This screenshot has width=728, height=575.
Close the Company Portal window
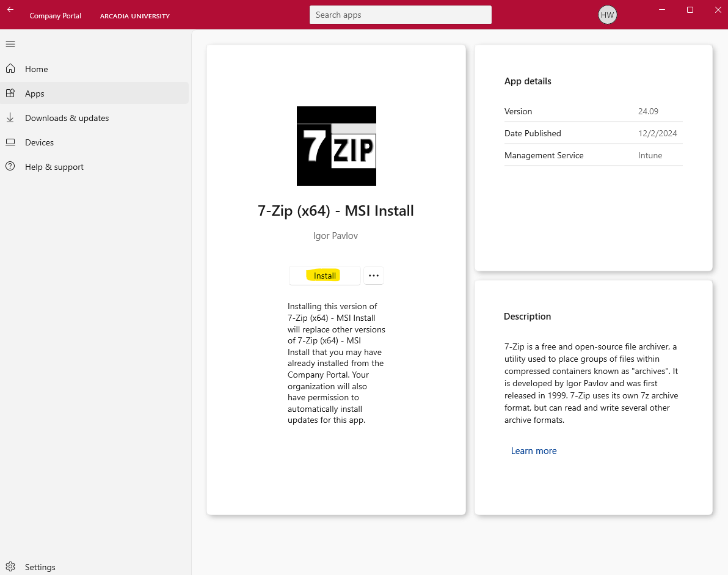click(x=718, y=10)
